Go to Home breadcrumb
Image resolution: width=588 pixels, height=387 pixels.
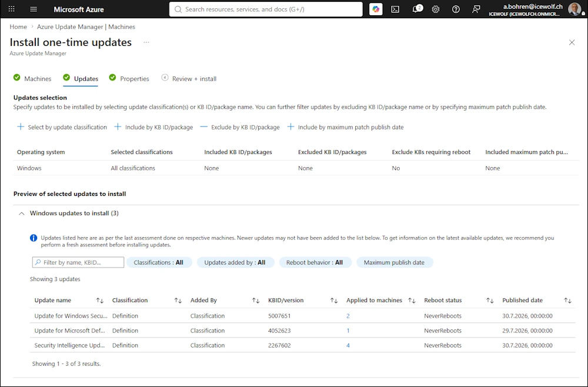pyautogui.click(x=18, y=26)
